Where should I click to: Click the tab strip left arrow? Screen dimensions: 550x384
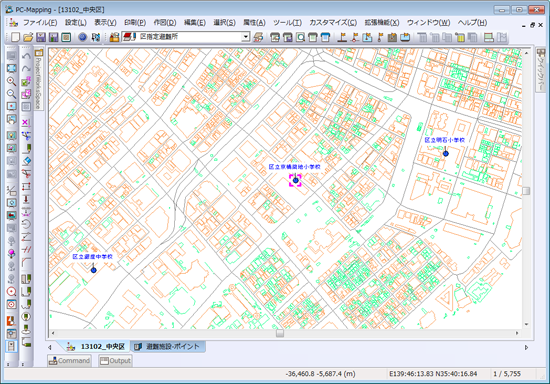pos(50,348)
